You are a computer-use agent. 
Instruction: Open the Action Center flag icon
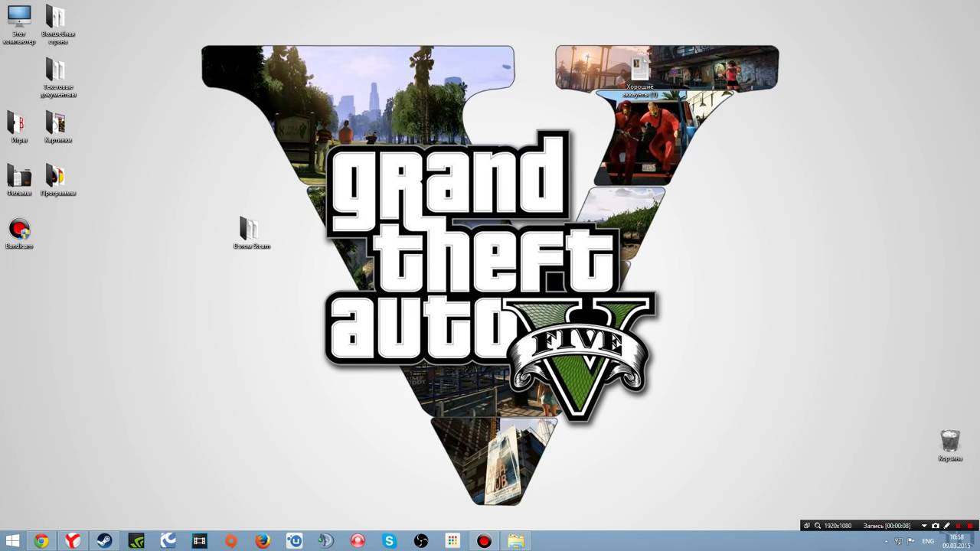pyautogui.click(x=911, y=541)
